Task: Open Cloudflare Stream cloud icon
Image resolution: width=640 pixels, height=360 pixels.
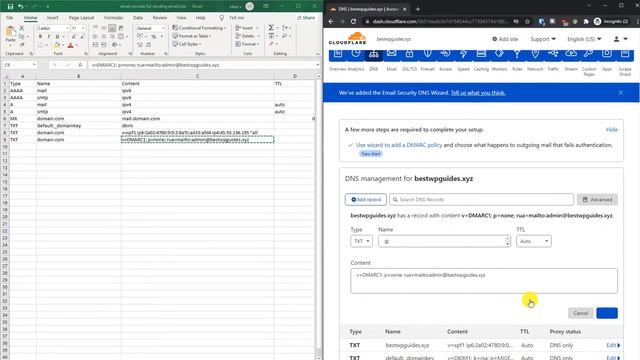Action: (571, 54)
